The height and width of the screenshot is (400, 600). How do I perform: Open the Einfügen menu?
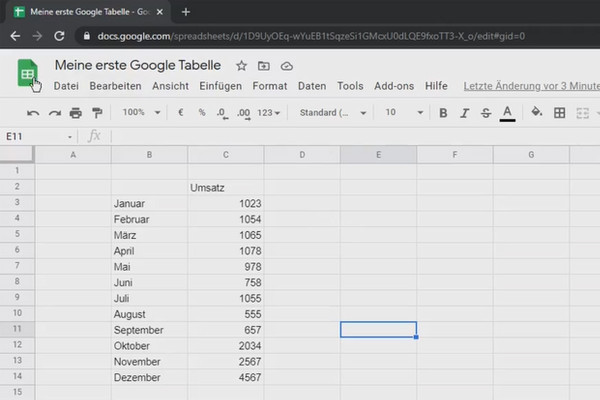[x=220, y=87]
